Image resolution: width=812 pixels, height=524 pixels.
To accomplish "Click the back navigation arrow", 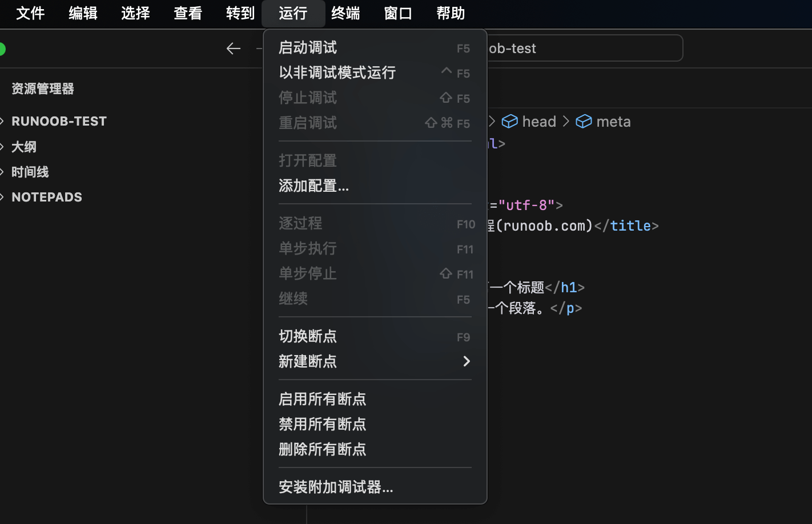I will pyautogui.click(x=234, y=49).
